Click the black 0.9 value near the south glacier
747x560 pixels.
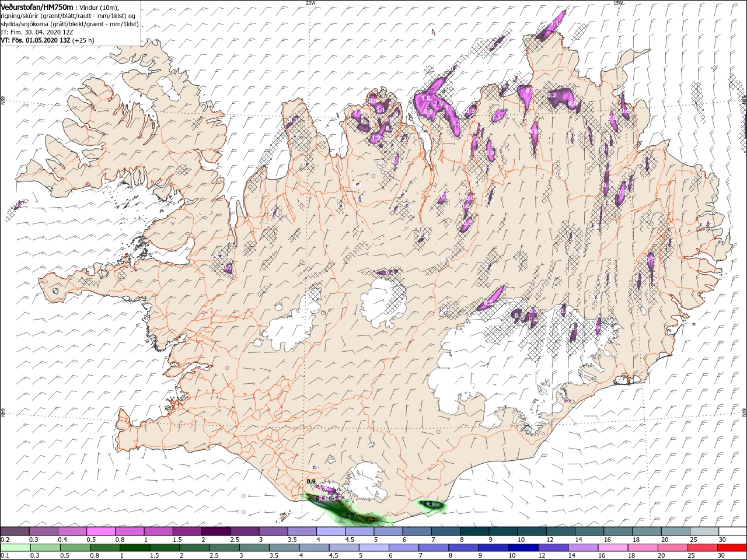coord(311,481)
